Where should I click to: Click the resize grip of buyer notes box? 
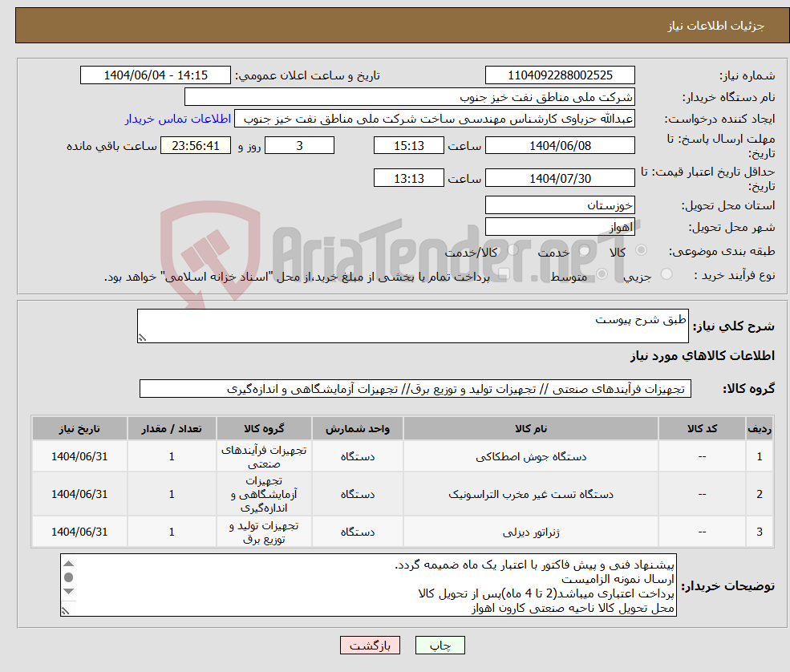point(66,611)
